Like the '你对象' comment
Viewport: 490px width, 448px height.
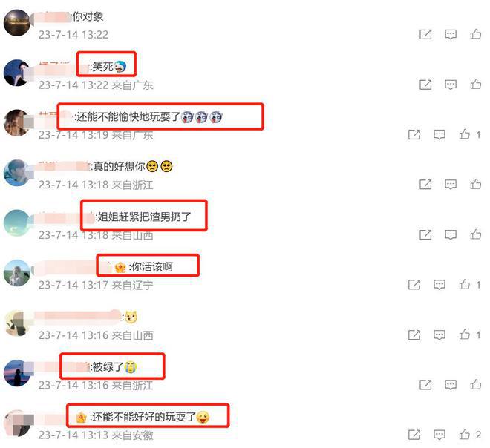tap(476, 33)
